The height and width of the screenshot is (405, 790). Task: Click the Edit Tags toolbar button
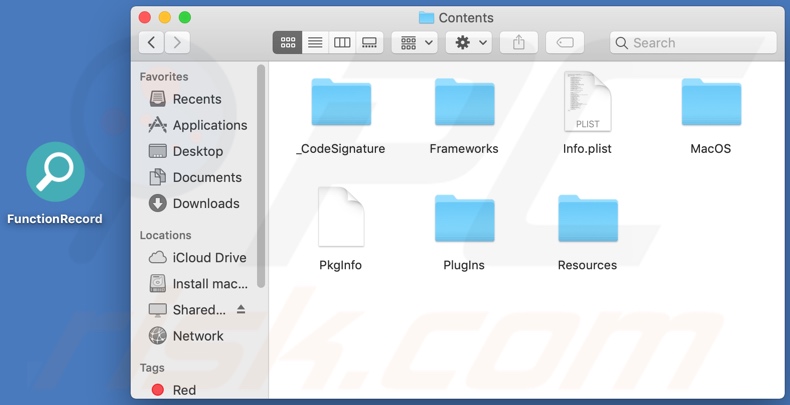pyautogui.click(x=564, y=43)
